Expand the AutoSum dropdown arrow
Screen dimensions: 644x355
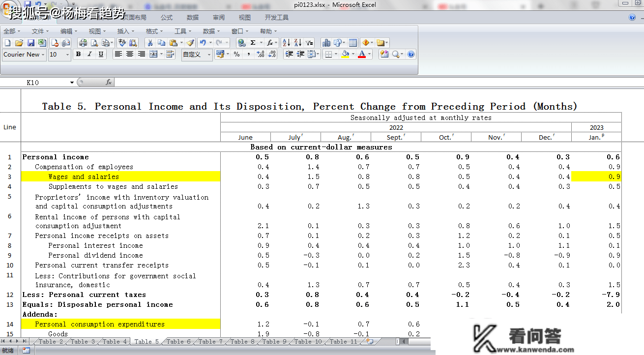[261, 43]
